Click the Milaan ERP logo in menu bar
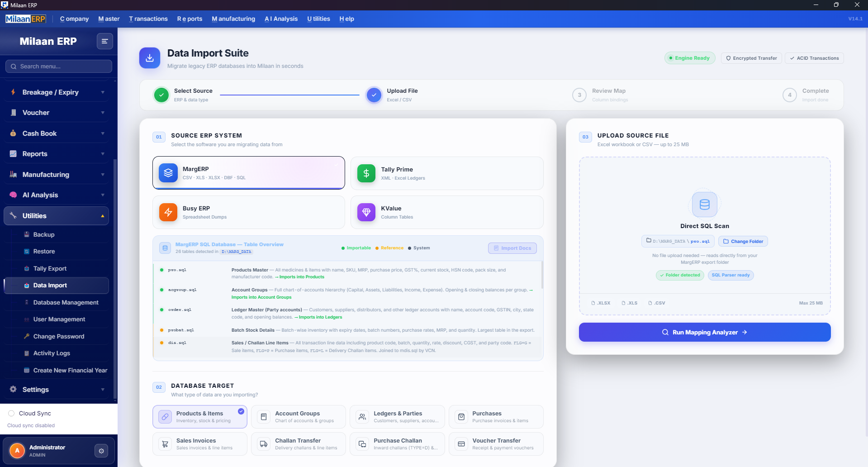 tap(26, 19)
